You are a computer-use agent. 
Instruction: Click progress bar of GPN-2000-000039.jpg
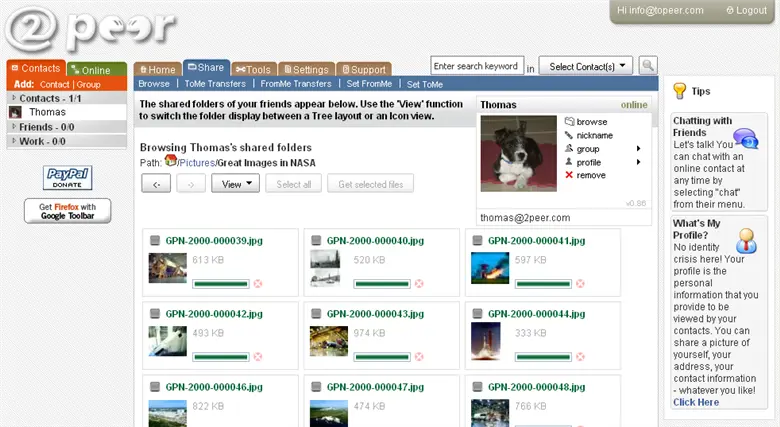[221, 284]
